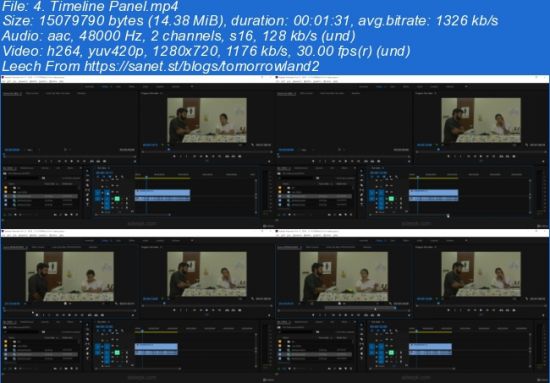Step back one frame in top-left Program Monitor
The width and height of the screenshot is (550, 383).
[x=200, y=156]
